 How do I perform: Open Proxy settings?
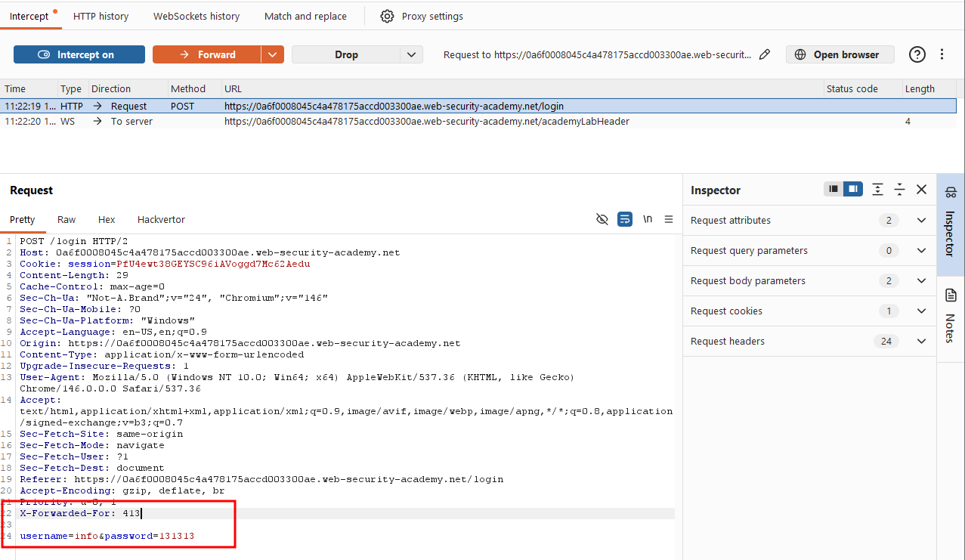pyautogui.click(x=422, y=16)
